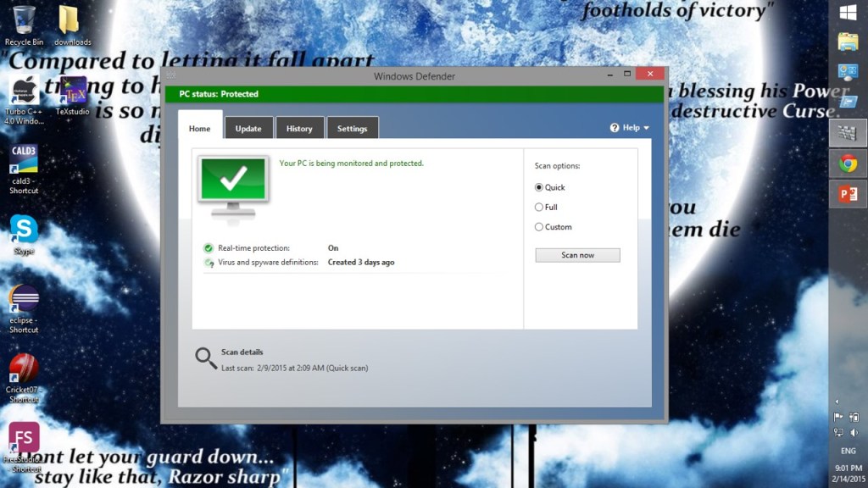Click the Scan now button
This screenshot has width=868, height=488.
click(x=577, y=255)
